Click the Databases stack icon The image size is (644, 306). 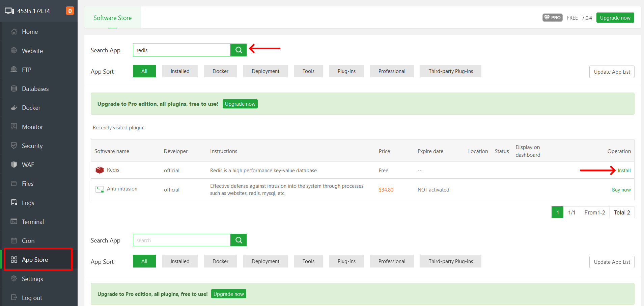[x=14, y=88]
